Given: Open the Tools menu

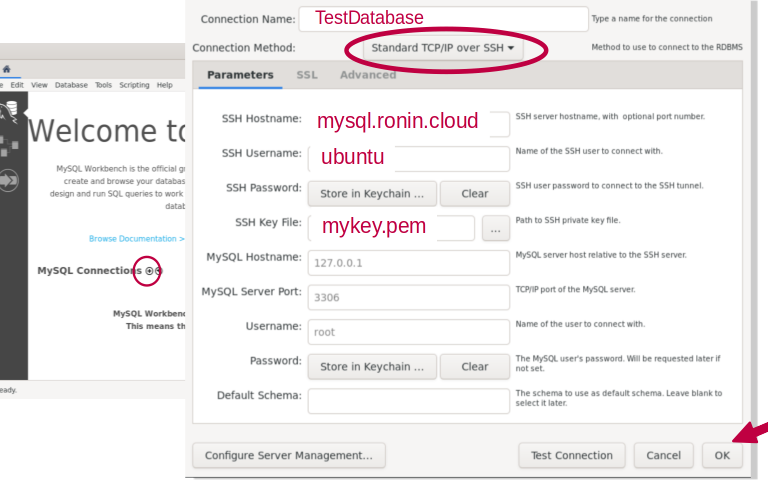Looking at the screenshot, I should click(x=103, y=85).
